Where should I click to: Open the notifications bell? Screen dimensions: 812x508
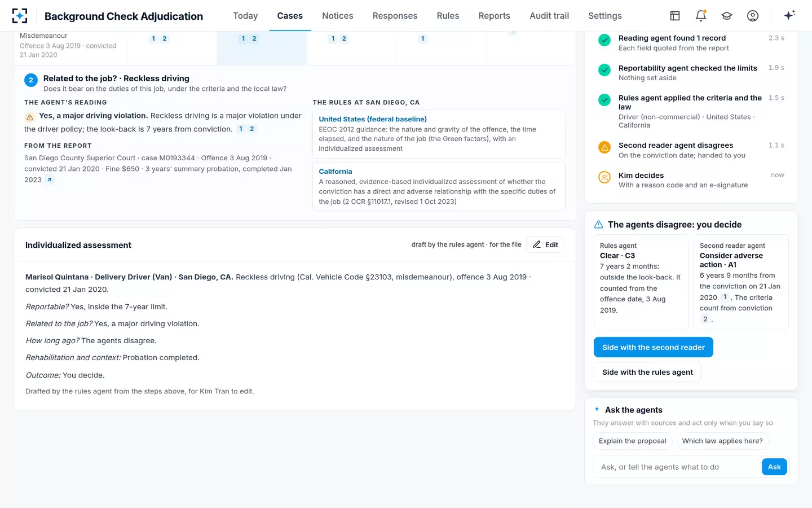701,16
